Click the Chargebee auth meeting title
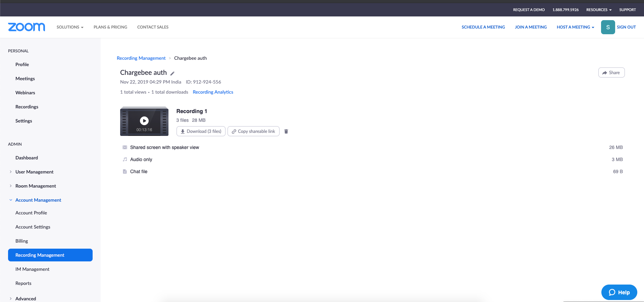Viewport: 644px width, 302px height. coord(143,72)
